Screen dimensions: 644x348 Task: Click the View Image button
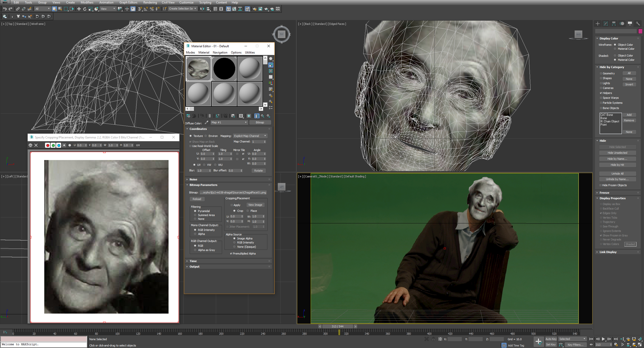255,205
